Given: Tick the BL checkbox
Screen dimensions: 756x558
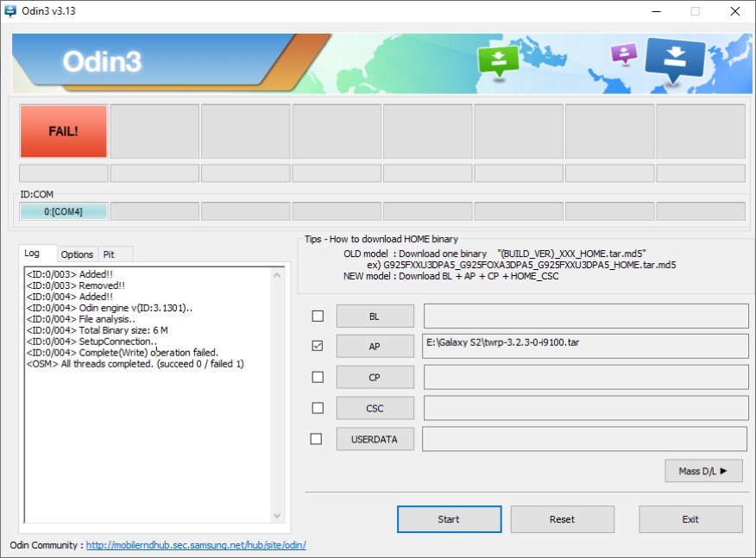Looking at the screenshot, I should 318,317.
